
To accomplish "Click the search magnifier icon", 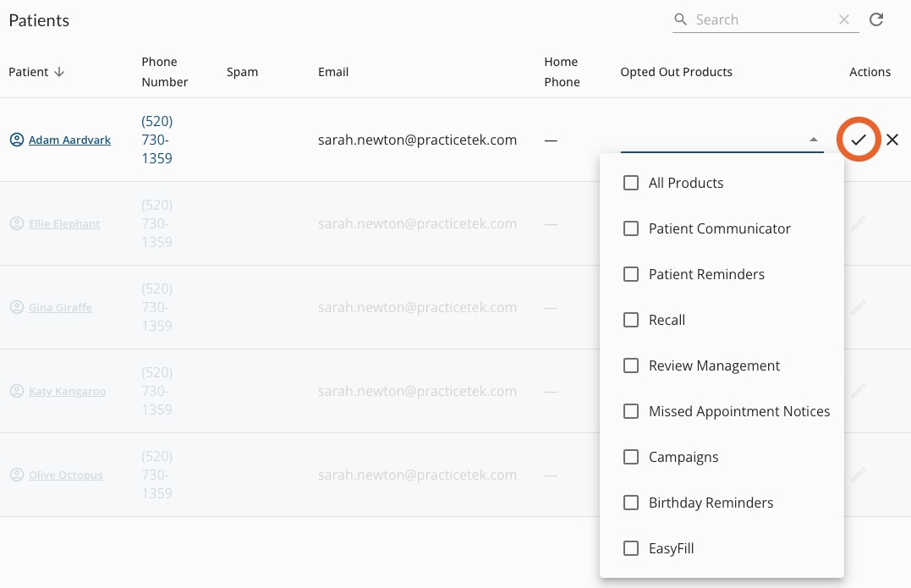I will 681,19.
